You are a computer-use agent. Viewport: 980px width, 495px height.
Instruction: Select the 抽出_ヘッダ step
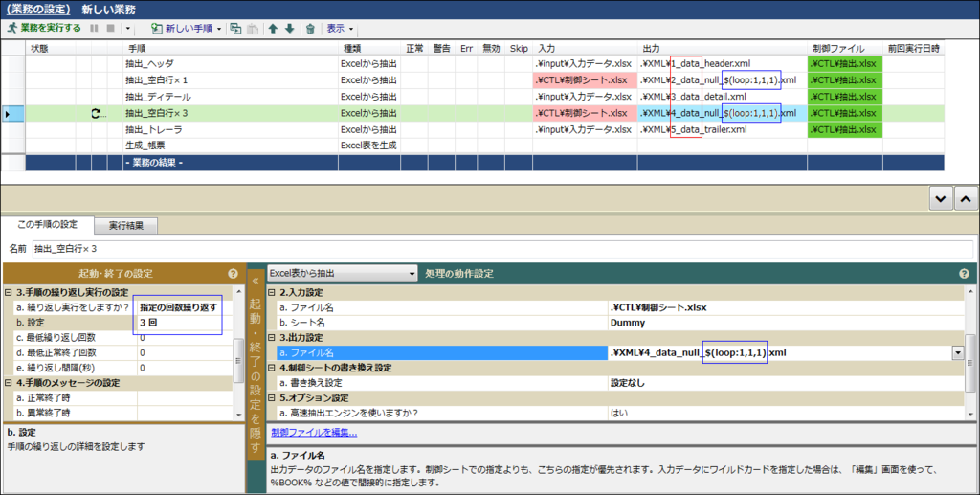(x=149, y=64)
